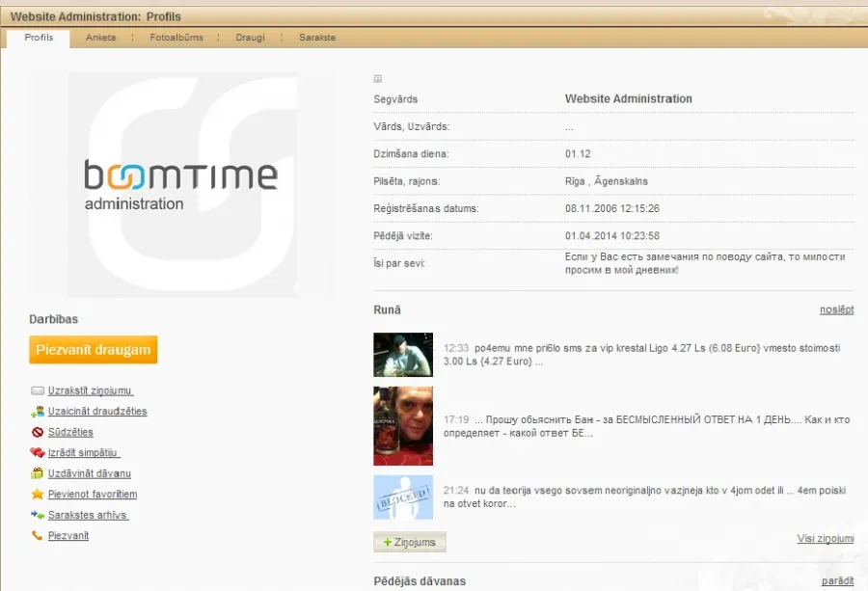Click the registration date 08.11.2006 12:15:26

[612, 208]
